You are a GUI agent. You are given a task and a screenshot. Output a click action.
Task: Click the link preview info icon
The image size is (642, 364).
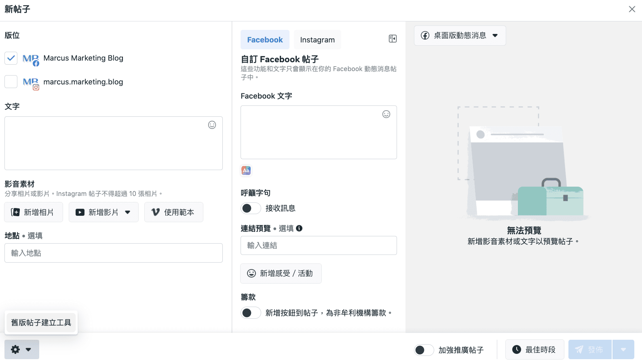(x=299, y=228)
